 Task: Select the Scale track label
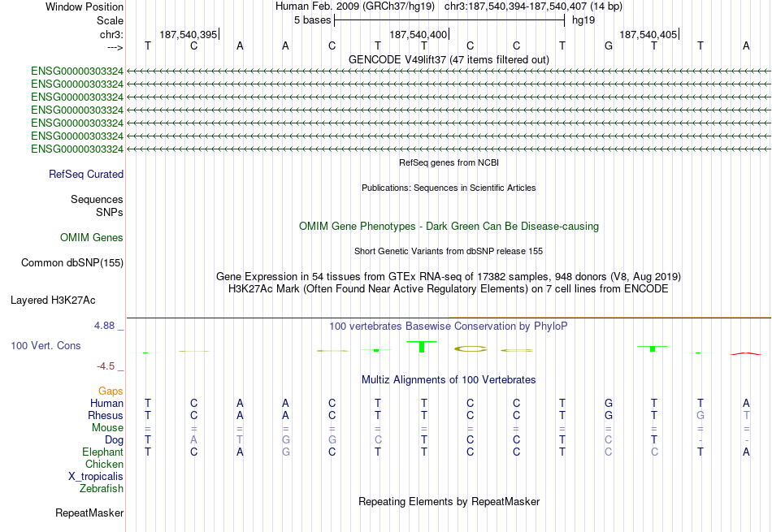pos(110,20)
